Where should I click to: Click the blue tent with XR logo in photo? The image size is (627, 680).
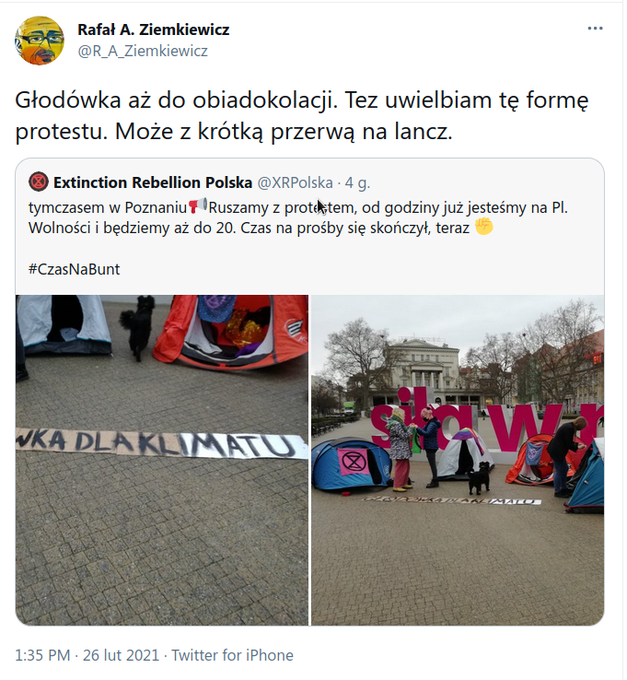351,464
